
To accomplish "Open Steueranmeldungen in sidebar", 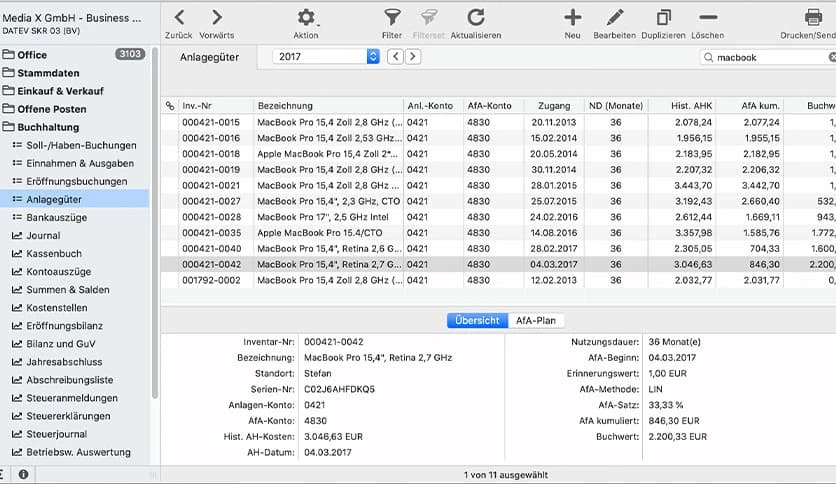I will pos(74,398).
